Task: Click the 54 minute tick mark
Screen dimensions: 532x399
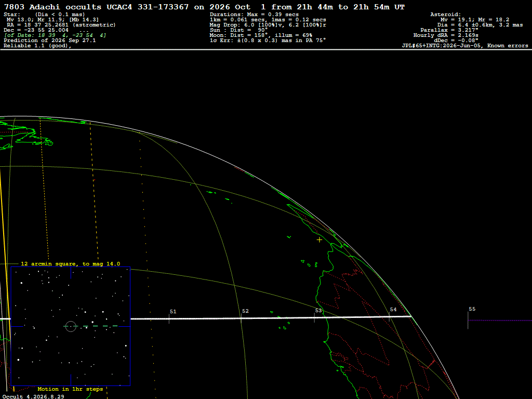Action: [389, 317]
